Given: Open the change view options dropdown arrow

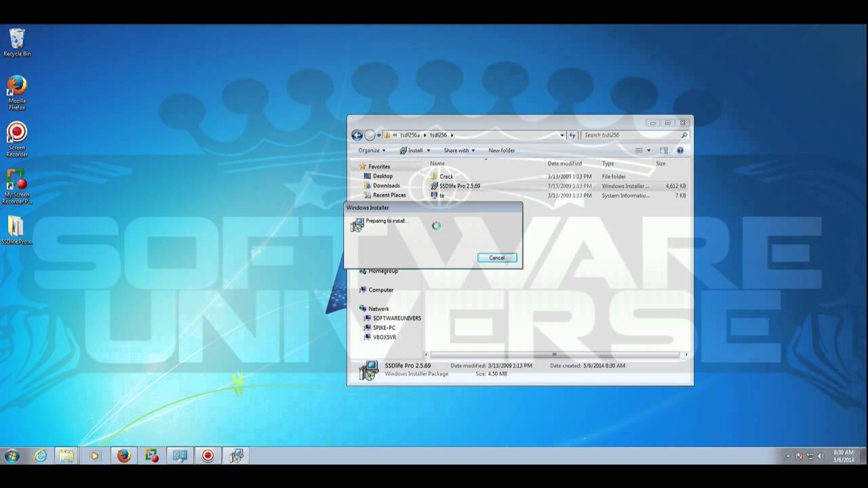Looking at the screenshot, I should click(648, 150).
